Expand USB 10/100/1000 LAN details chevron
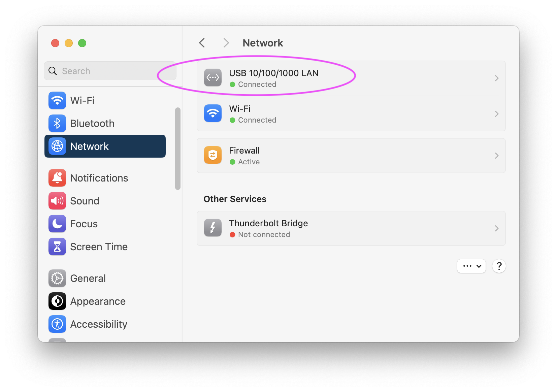Image resolution: width=557 pixels, height=392 pixels. [x=497, y=78]
